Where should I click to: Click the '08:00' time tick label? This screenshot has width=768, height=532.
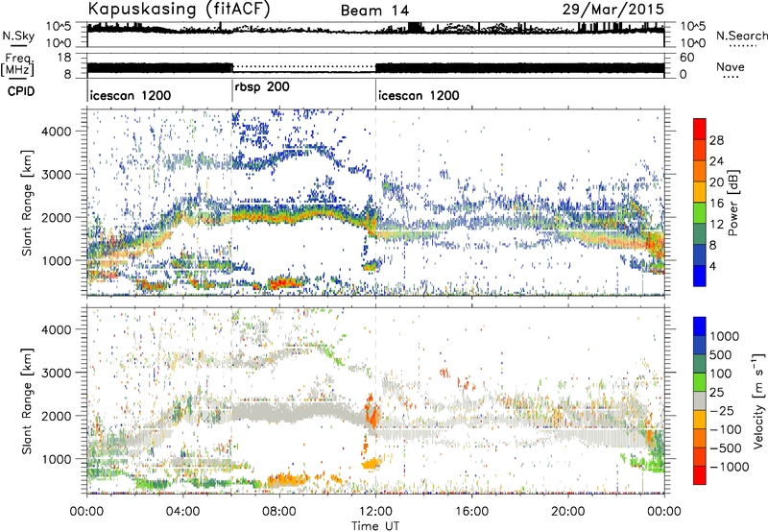click(279, 512)
